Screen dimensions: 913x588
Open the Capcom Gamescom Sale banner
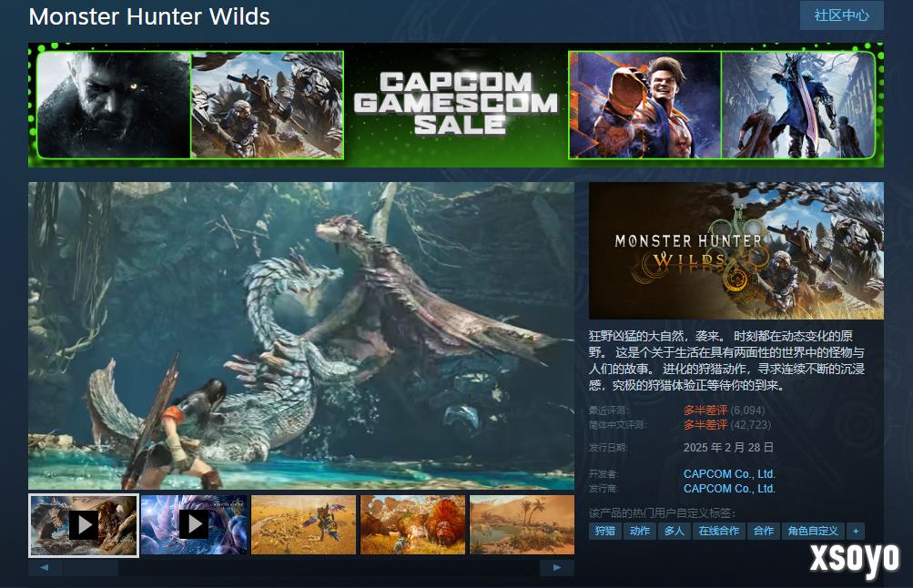pos(456,105)
